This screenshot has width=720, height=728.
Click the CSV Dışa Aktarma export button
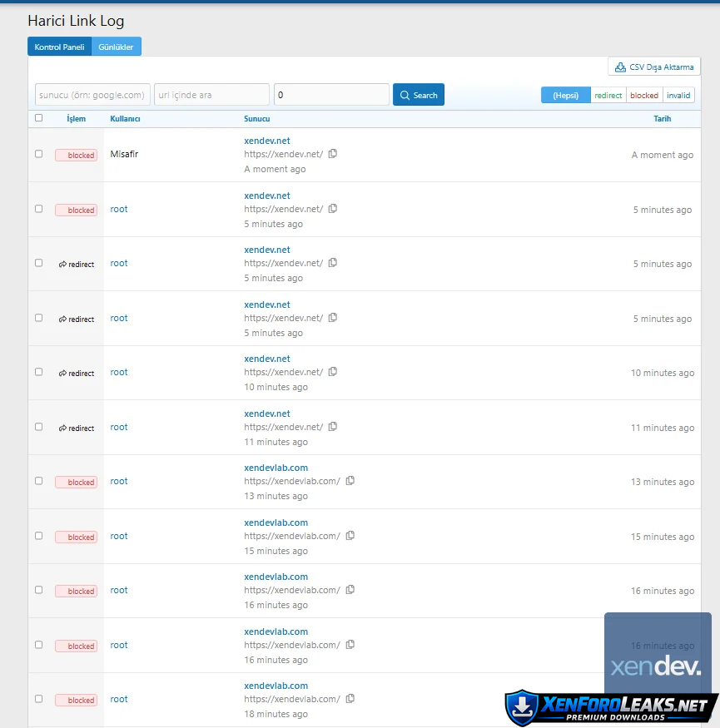(654, 67)
